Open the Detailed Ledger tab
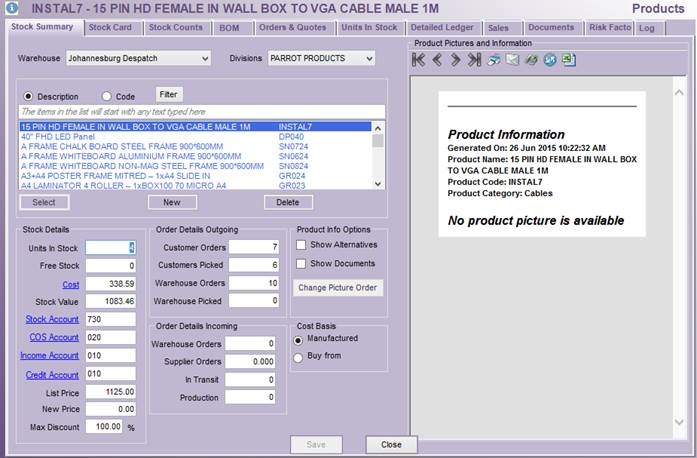The image size is (697, 458). tap(442, 27)
